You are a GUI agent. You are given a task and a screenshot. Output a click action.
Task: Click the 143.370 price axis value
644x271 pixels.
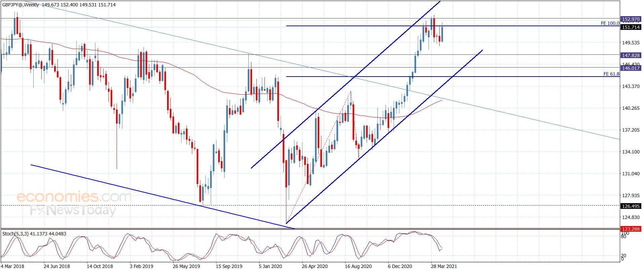[631, 86]
